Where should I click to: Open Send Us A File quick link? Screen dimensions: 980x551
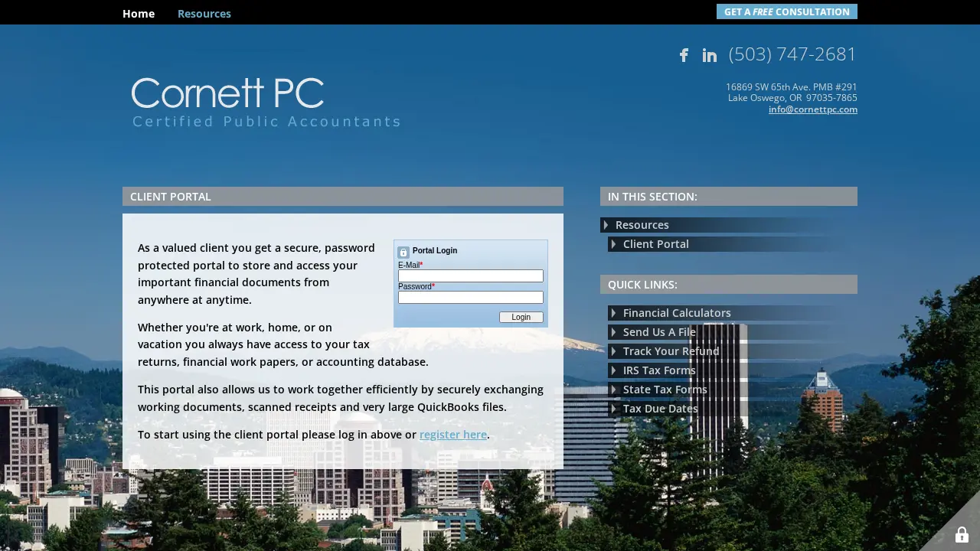(x=659, y=332)
